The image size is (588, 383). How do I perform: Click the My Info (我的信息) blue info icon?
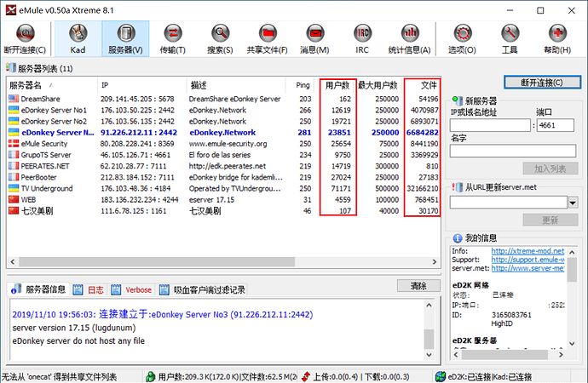pyautogui.click(x=458, y=238)
